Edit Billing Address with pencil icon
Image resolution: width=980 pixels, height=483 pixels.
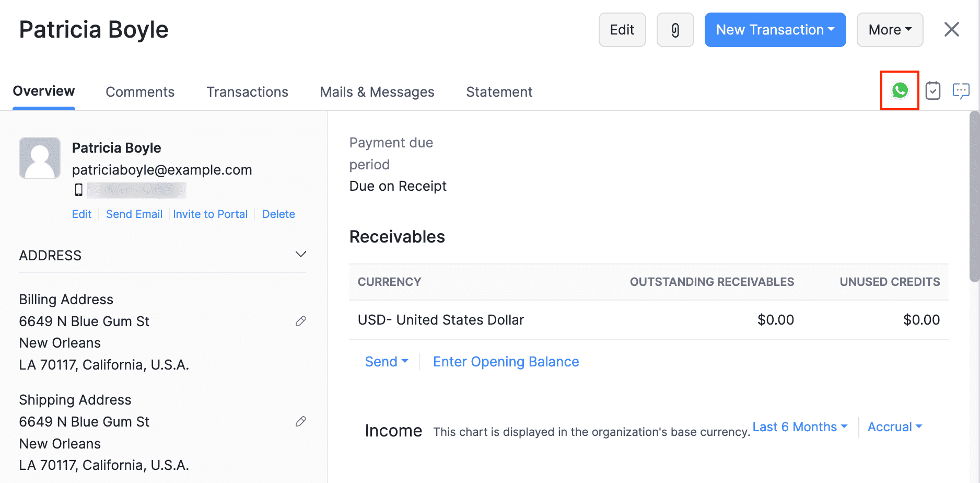[301, 321]
